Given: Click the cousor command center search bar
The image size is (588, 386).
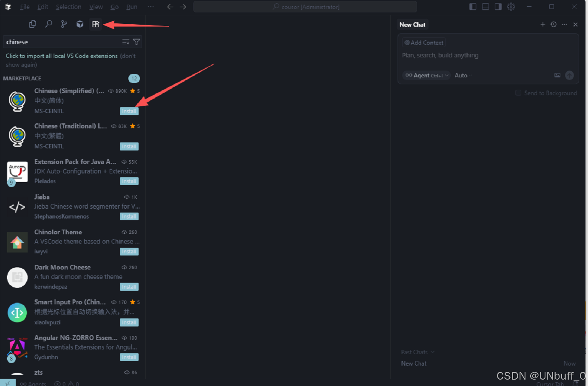Looking at the screenshot, I should tap(305, 7).
